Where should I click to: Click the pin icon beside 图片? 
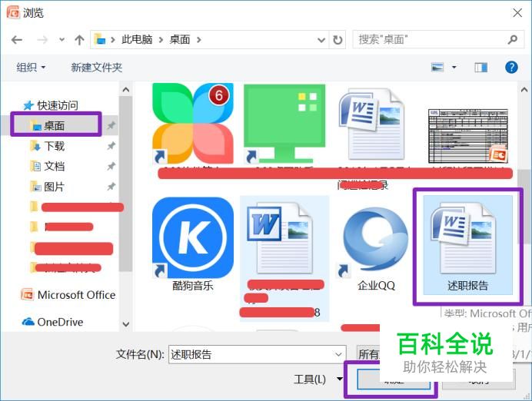pyautogui.click(x=111, y=187)
